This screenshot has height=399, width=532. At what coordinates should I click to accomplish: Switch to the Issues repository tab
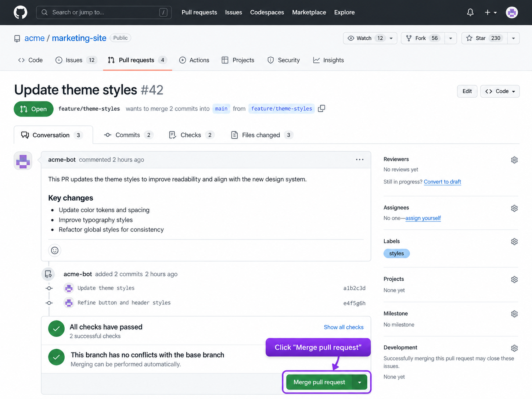coord(76,60)
